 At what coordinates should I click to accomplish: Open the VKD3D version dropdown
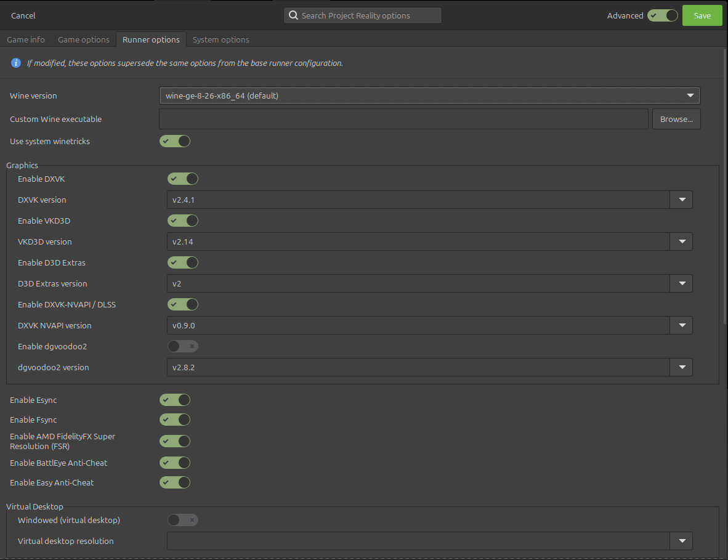click(x=682, y=241)
